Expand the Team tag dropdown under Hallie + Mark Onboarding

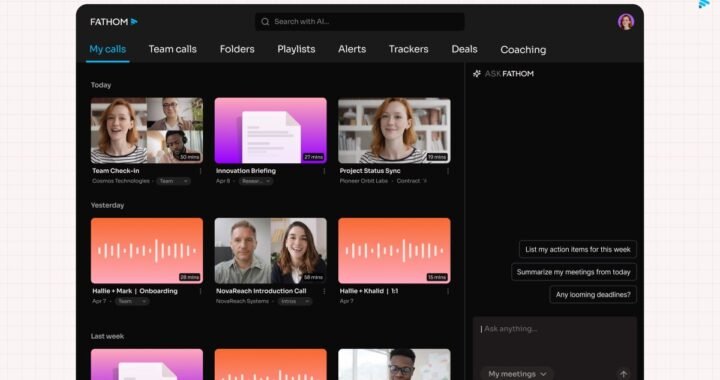point(132,301)
